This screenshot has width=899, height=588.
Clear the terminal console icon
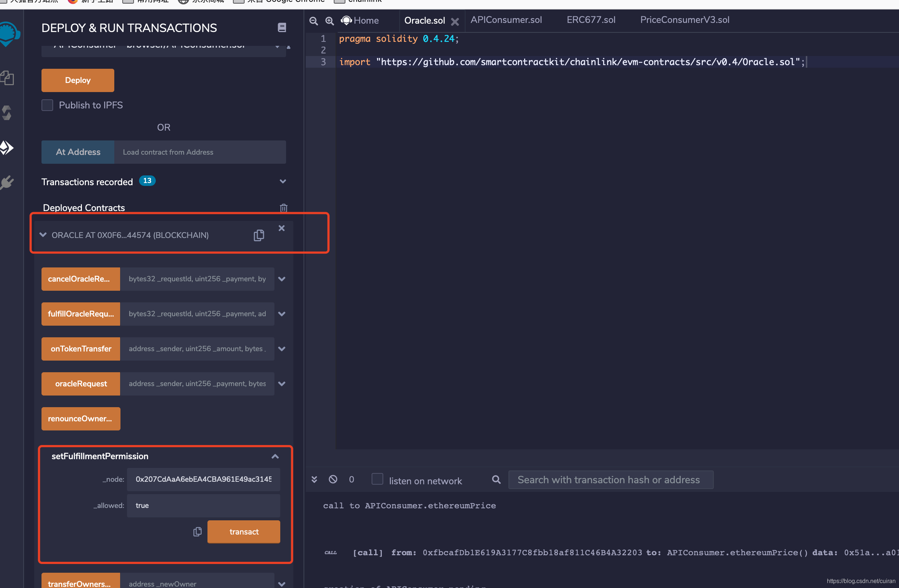point(333,479)
